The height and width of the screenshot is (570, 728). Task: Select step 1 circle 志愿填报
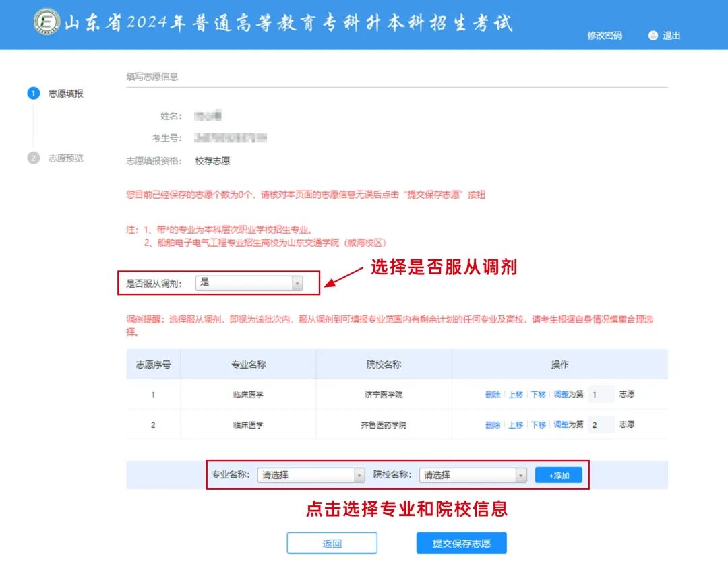(x=33, y=94)
